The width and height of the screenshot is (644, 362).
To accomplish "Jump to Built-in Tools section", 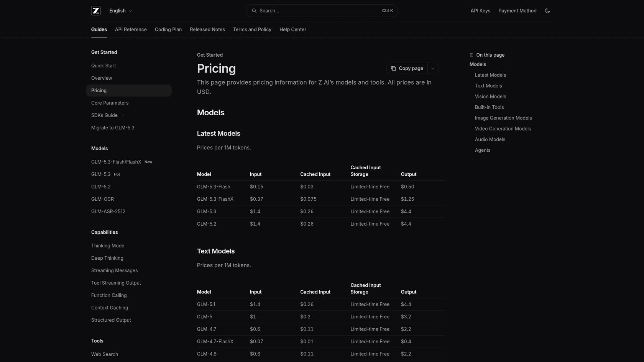I will tap(489, 107).
